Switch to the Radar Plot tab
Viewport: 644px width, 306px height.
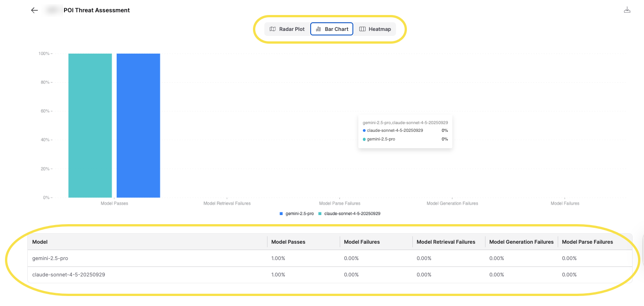point(287,29)
